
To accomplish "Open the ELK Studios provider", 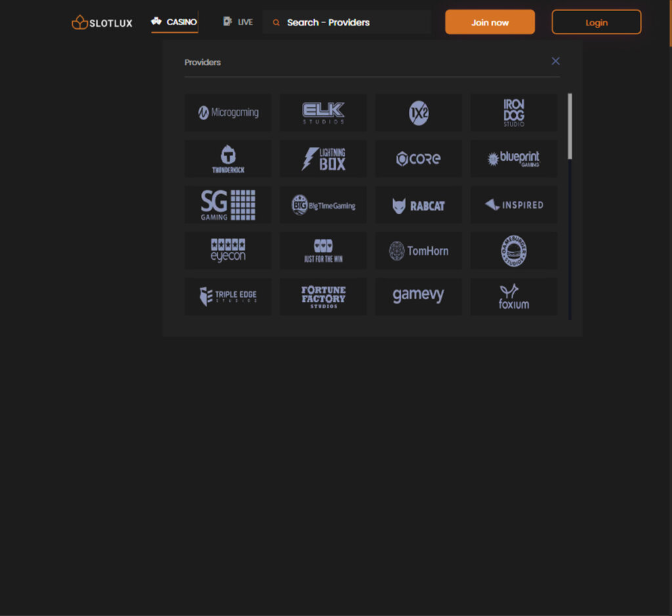I will pyautogui.click(x=323, y=112).
